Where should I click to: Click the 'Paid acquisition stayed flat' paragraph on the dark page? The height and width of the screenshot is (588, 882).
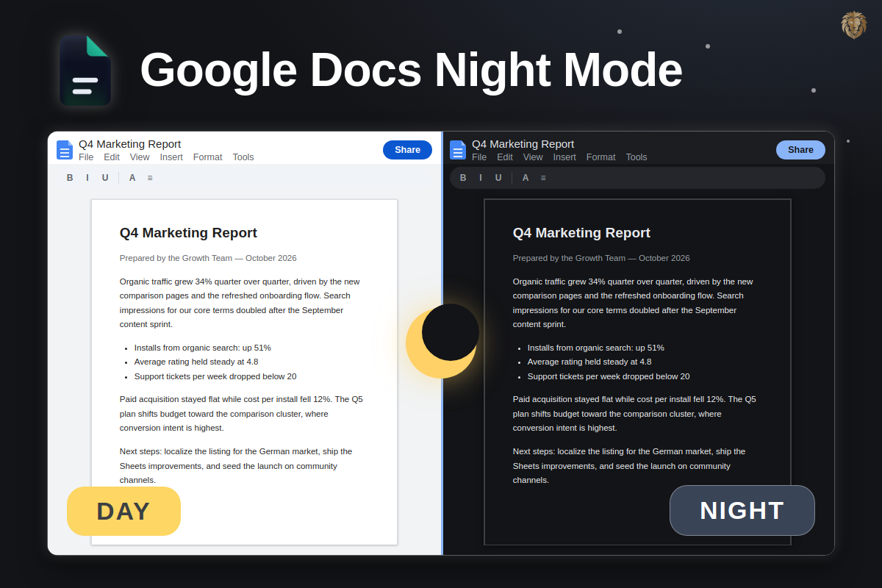click(634, 414)
